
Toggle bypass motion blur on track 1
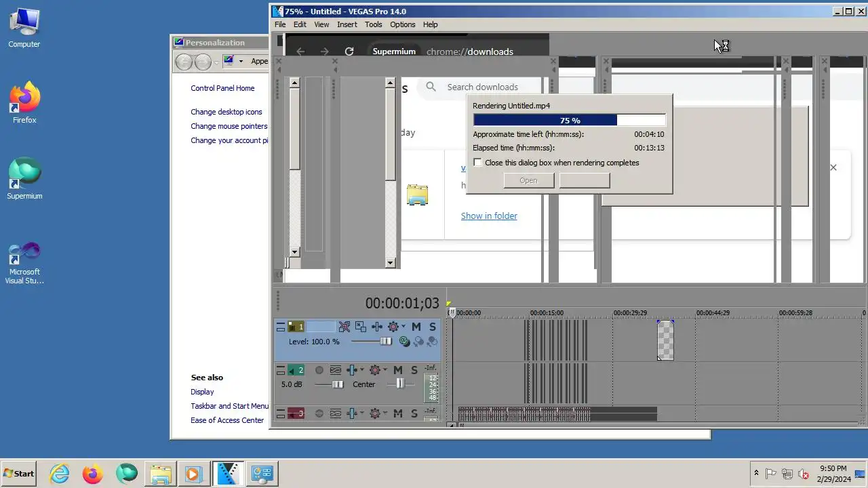[x=344, y=327]
